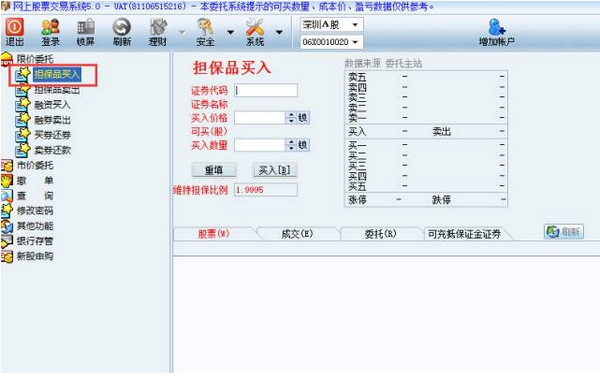Select 买券还券 in the sidebar

click(52, 135)
